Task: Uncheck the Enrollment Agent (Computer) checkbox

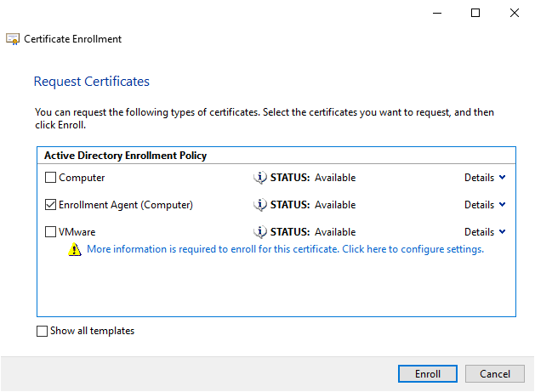Action: coord(50,205)
